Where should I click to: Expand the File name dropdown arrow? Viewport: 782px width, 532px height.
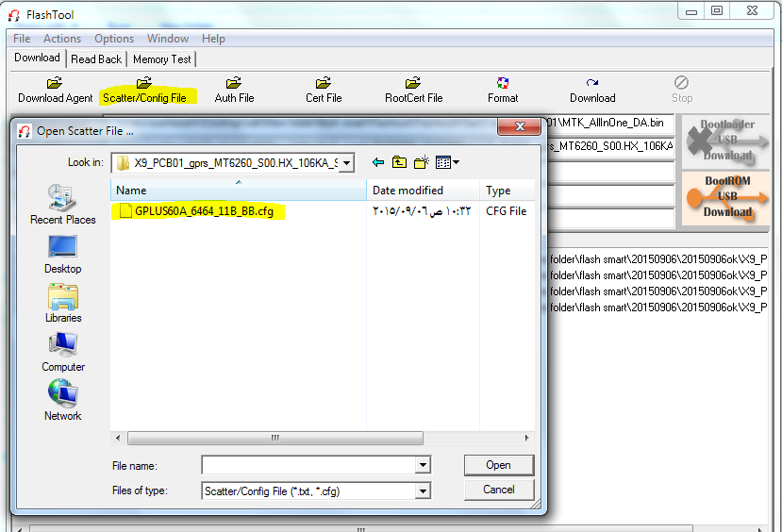[423, 465]
